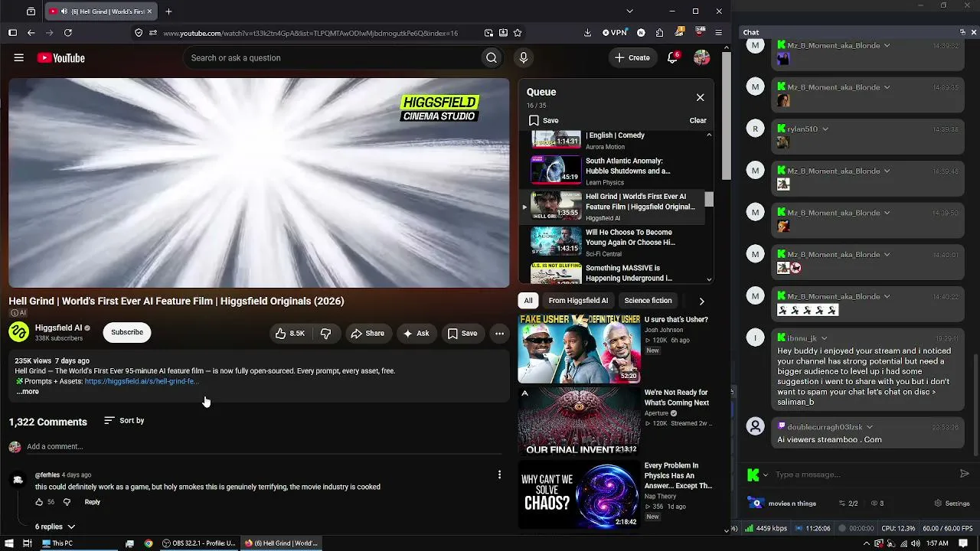980x551 pixels.
Task: Open Chrome from the taskbar
Action: tap(149, 543)
